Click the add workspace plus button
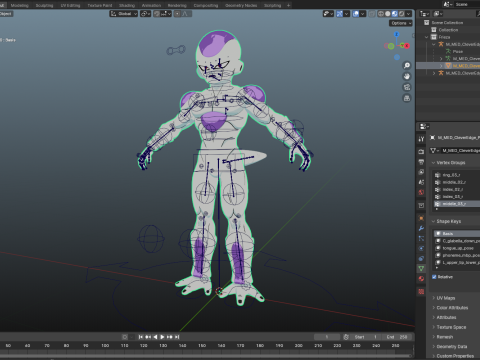This screenshot has height=360, width=480. [x=288, y=5]
